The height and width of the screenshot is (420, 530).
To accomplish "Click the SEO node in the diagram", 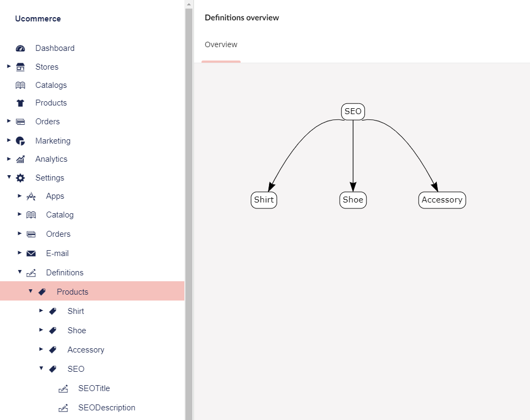I will click(353, 111).
